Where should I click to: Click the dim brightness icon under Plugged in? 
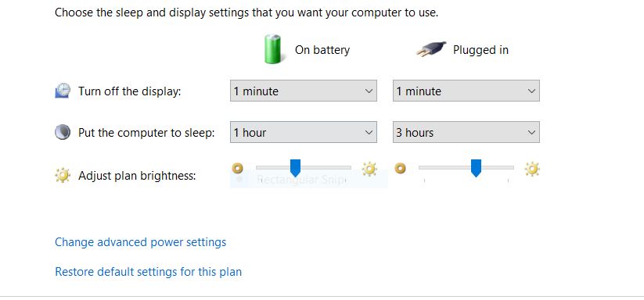pos(400,168)
